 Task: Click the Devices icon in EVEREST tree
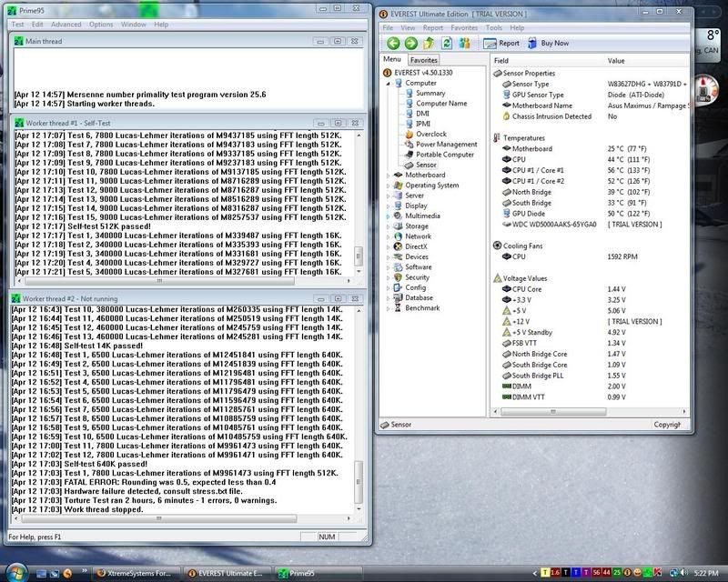tap(398, 256)
